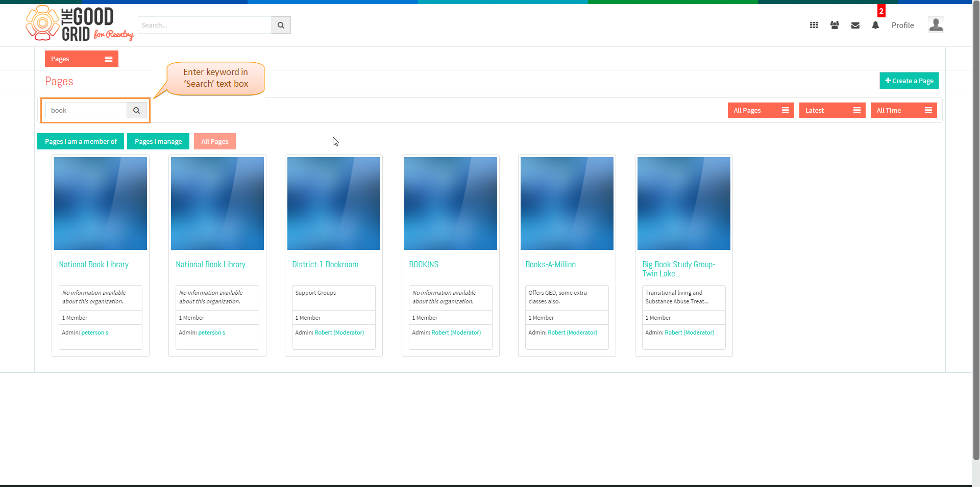This screenshot has width=980, height=487.
Task: Click the Pages search magnifier button
Action: coord(136,110)
